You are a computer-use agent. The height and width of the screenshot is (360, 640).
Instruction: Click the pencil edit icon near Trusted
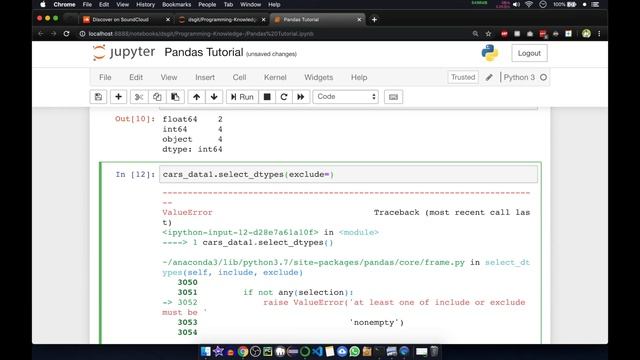click(489, 77)
